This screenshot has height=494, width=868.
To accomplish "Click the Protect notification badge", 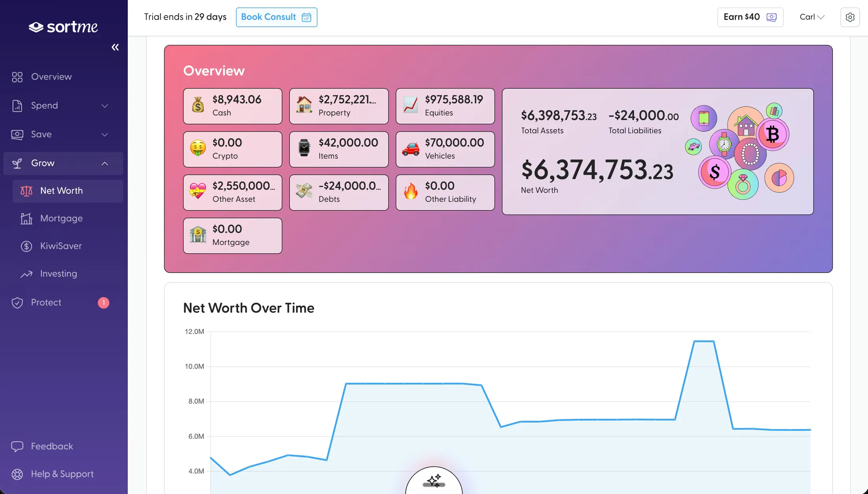I will tap(103, 303).
